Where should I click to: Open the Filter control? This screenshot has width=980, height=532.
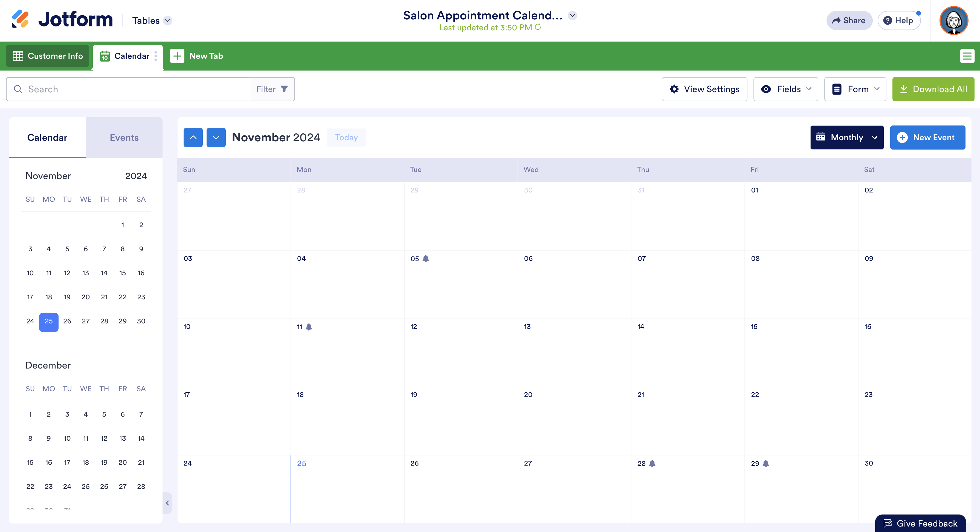click(272, 89)
